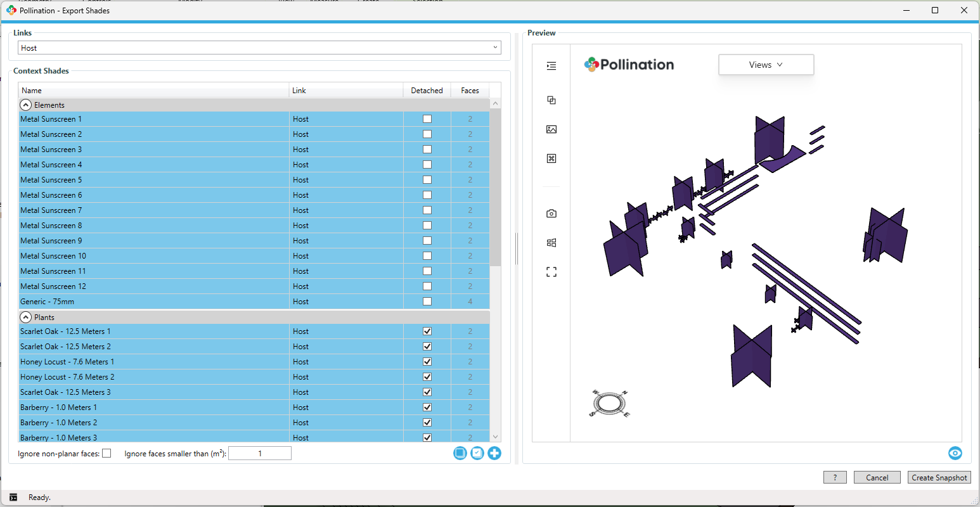Enable Detached for Metal Sunscreen 1
980x507 pixels.
click(427, 119)
